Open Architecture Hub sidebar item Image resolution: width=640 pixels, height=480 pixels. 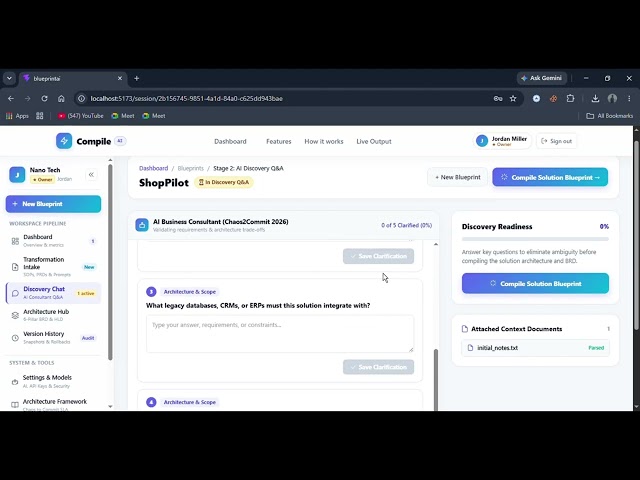pos(53,315)
